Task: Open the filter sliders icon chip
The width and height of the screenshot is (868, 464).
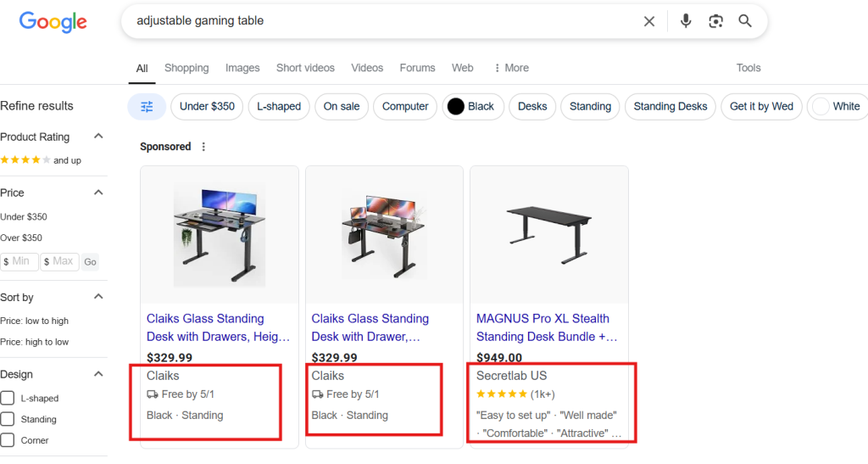Action: [x=147, y=107]
